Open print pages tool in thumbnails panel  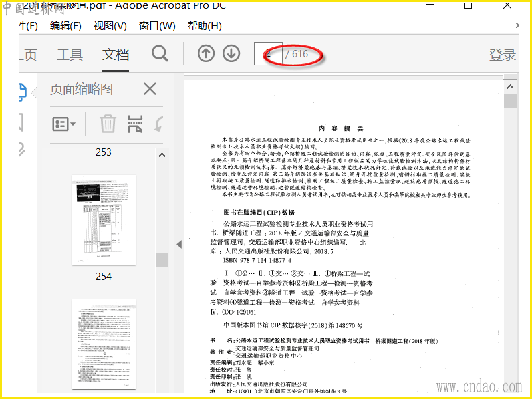[135, 124]
